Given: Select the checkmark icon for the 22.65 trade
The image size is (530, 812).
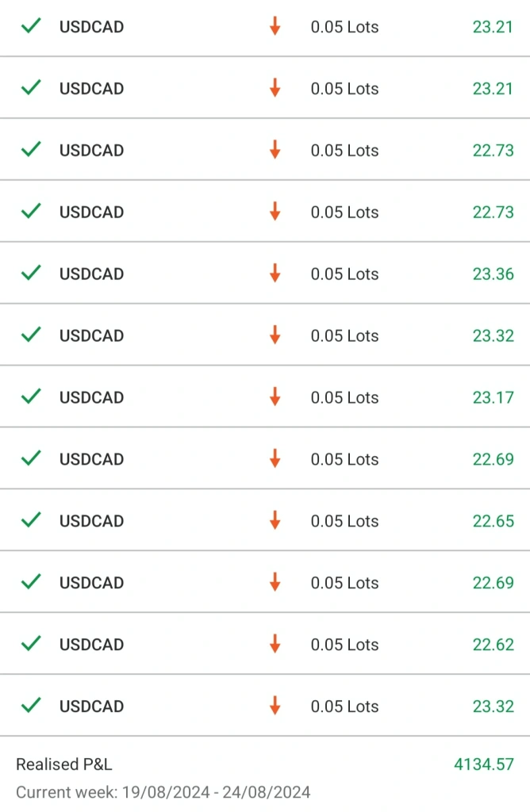Looking at the screenshot, I should click(31, 521).
